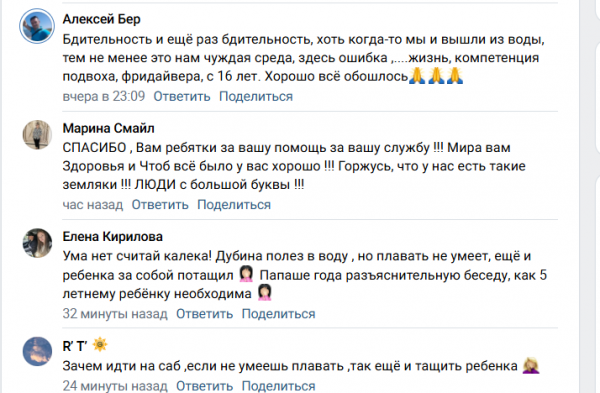The height and width of the screenshot is (393, 600).
Task: Open the R' T' username link
Action: 75,346
